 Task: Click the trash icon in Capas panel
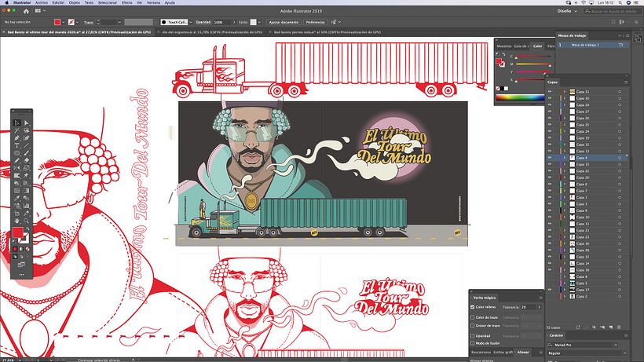619,327
